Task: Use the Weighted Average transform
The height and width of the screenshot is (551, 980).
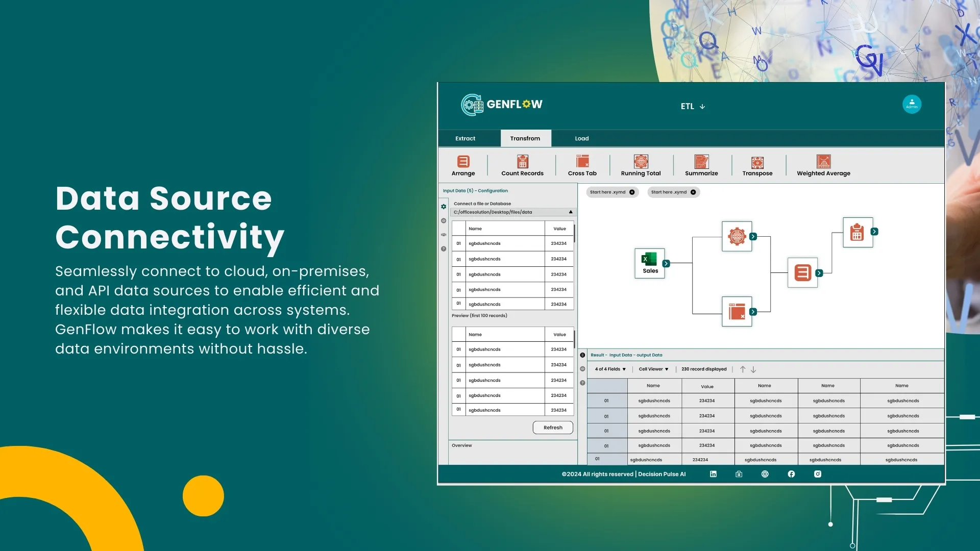Action: (x=823, y=165)
